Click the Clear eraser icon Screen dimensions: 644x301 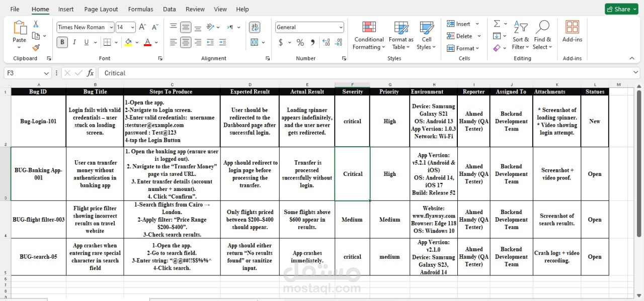497,48
